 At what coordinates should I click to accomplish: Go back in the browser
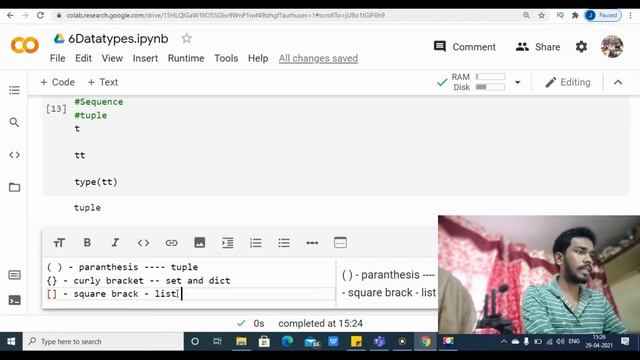click(x=10, y=15)
